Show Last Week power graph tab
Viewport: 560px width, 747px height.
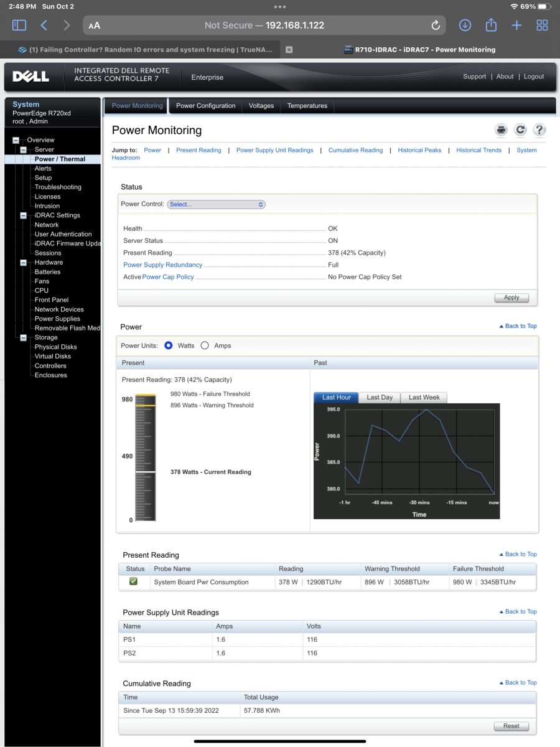coord(424,397)
